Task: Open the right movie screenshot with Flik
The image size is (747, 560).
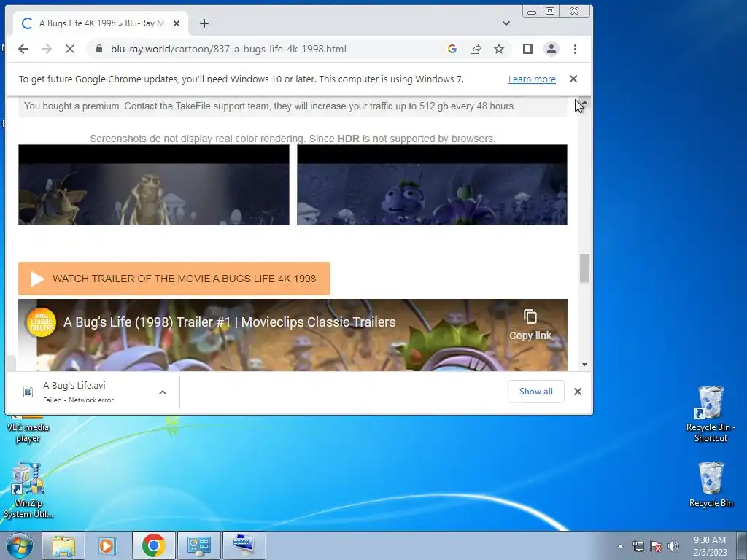Action: coord(432,184)
